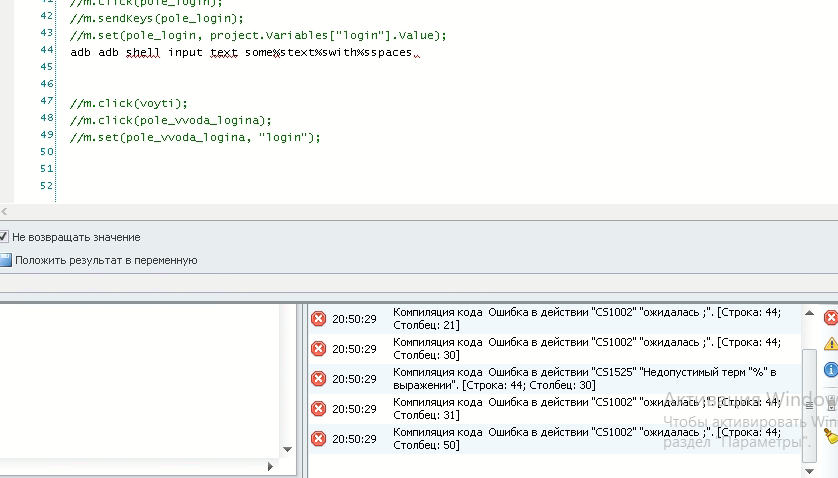Click the "Положить результат в переменную" label
The image size is (838, 478).
(106, 260)
